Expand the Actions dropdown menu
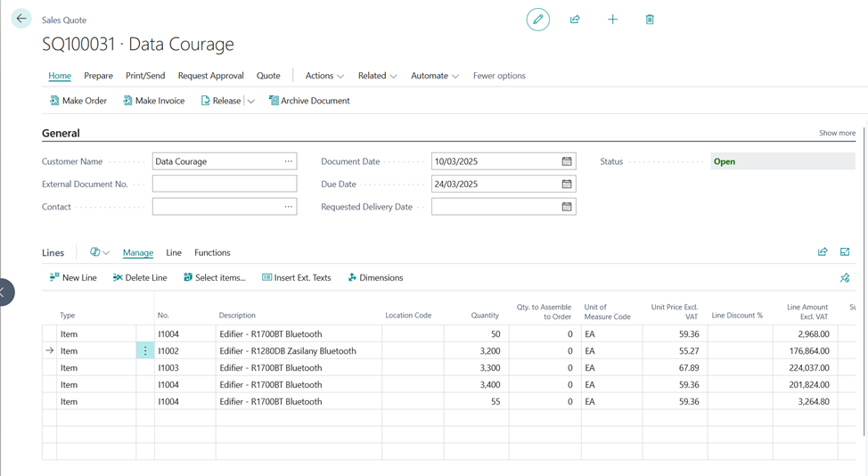868x476 pixels. click(324, 76)
